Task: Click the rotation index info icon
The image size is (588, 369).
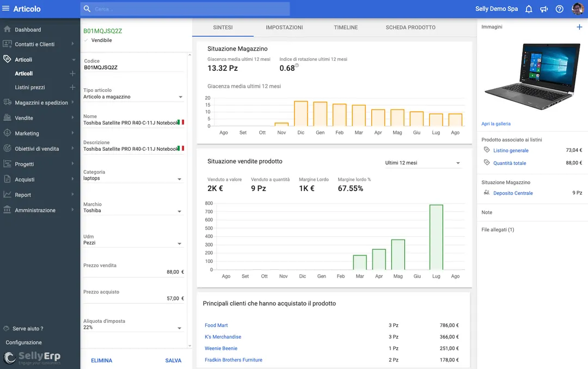Action: [x=297, y=65]
